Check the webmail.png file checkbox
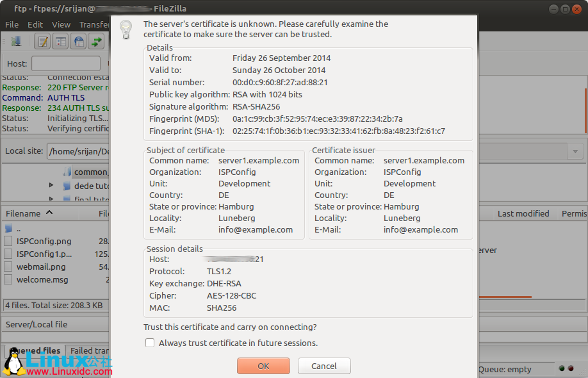Screen dimensions: 588x378 8,267
